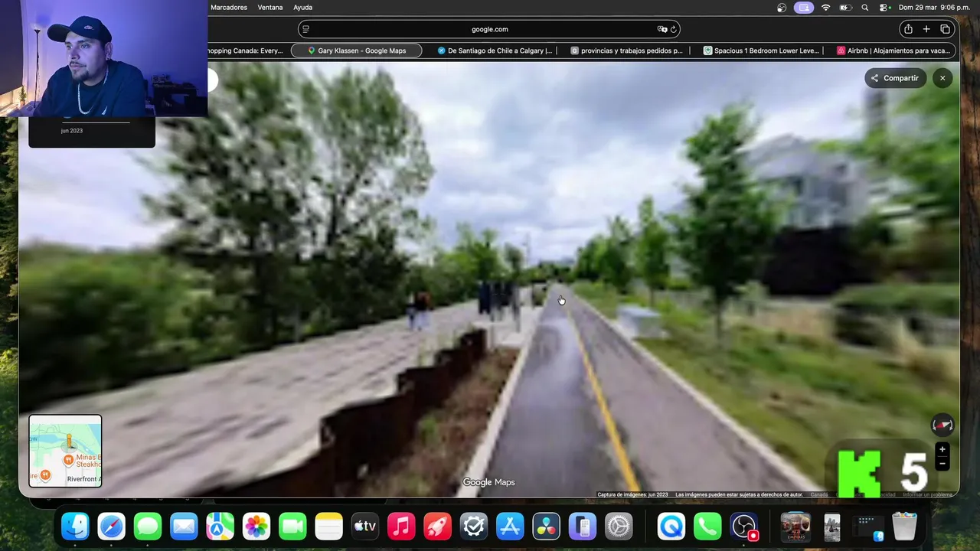
Task: Open the Music app in the dock
Action: coord(401,527)
